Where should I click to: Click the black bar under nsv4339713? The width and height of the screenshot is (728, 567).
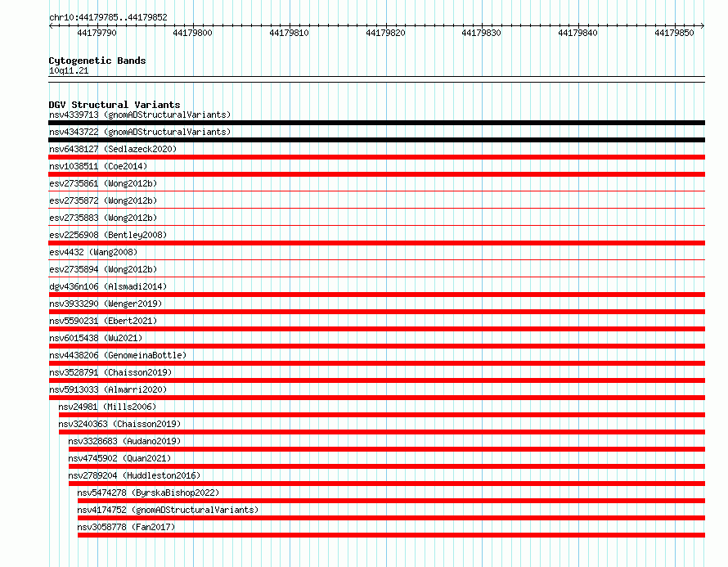[376, 123]
